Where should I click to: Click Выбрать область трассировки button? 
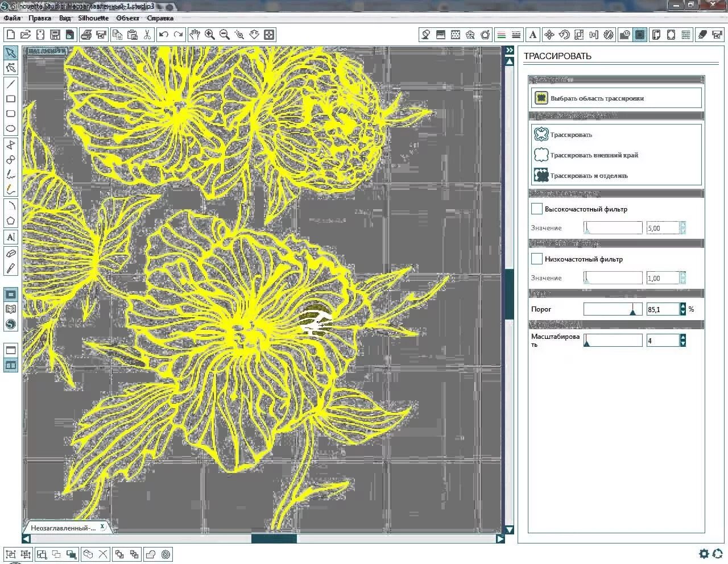click(x=617, y=98)
